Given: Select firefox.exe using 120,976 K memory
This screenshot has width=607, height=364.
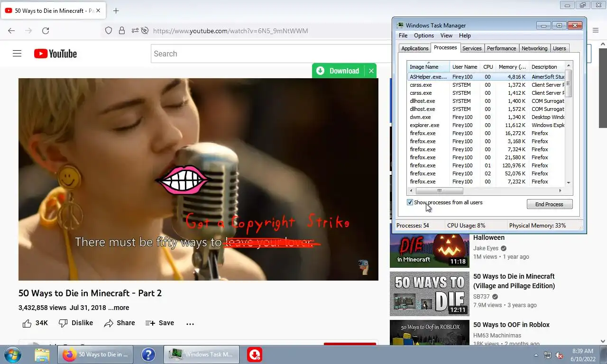Looking at the screenshot, I should [x=486, y=165].
